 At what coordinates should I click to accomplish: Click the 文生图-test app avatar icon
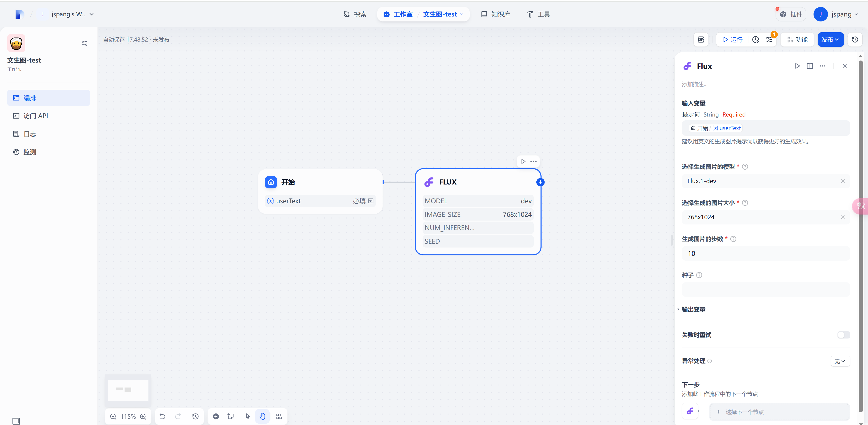tap(16, 43)
